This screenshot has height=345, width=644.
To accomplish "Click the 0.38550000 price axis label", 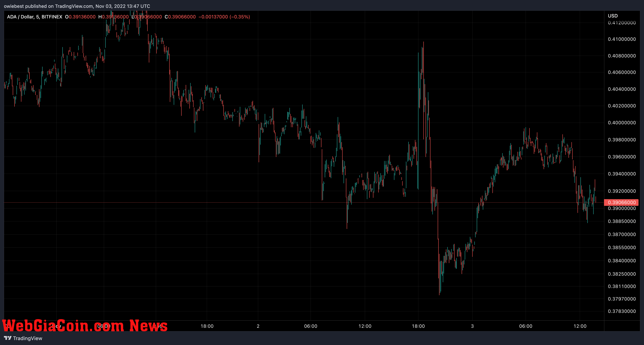I will click(622, 247).
